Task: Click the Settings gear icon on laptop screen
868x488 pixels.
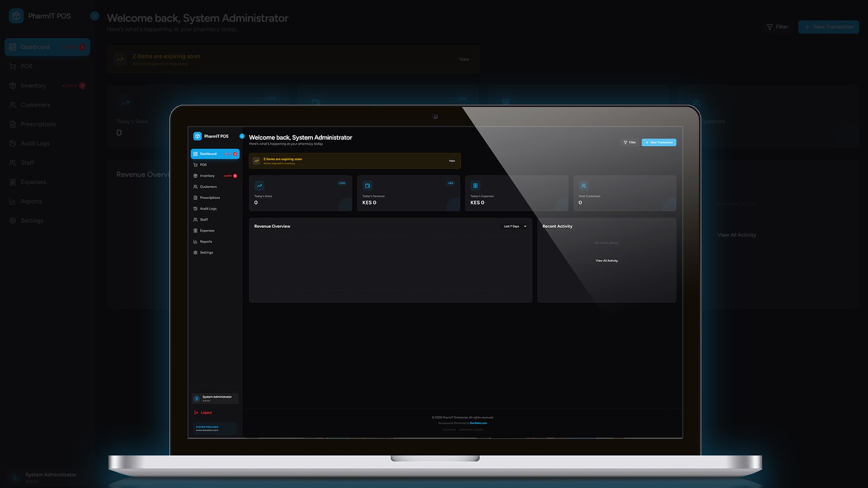Action: [x=195, y=253]
